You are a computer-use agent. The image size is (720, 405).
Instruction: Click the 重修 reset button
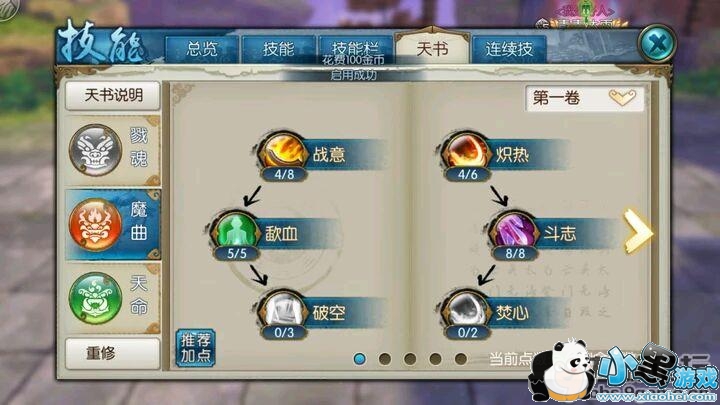(113, 354)
